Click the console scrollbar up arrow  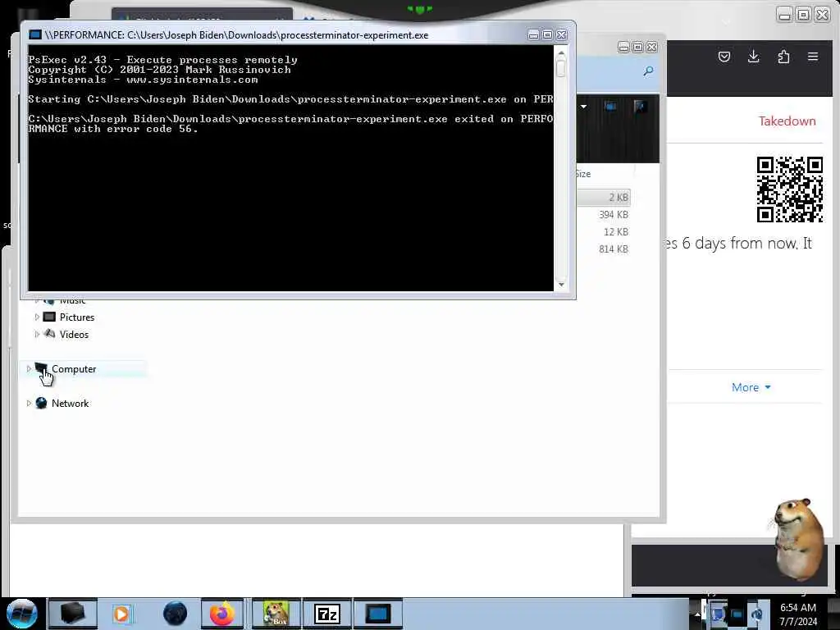point(561,53)
